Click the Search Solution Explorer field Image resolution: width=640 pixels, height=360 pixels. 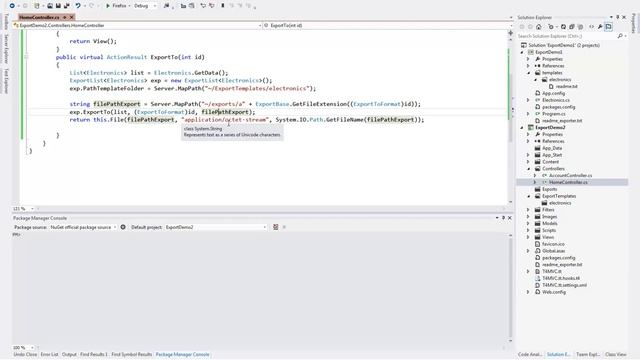tap(567, 36)
